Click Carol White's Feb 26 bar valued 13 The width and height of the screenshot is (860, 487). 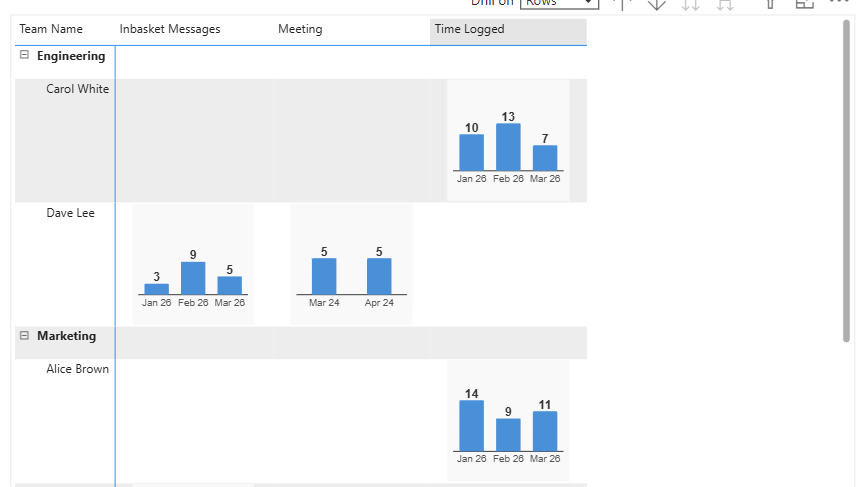[508, 147]
